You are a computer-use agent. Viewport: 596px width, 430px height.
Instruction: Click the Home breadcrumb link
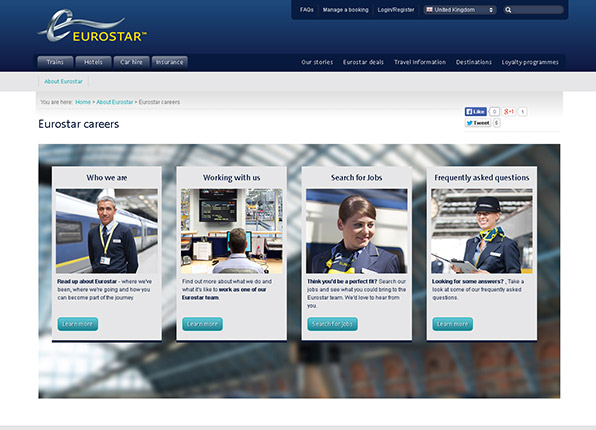[83, 102]
